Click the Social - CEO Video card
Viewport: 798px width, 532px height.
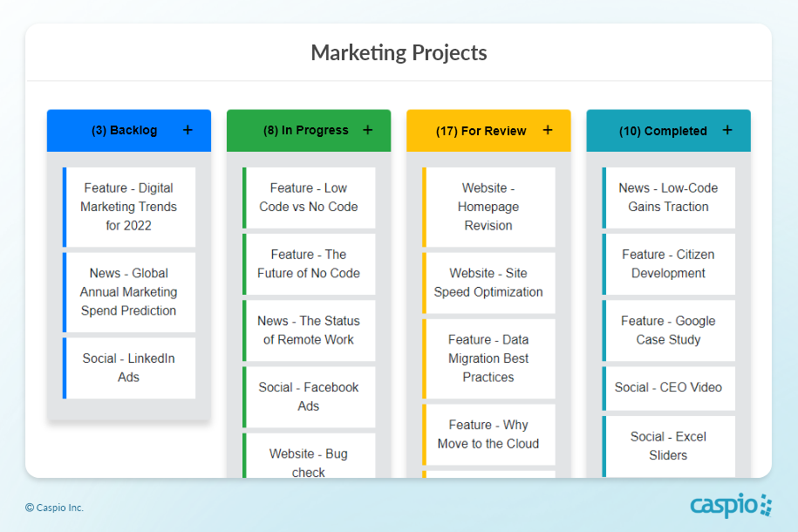tap(668, 387)
